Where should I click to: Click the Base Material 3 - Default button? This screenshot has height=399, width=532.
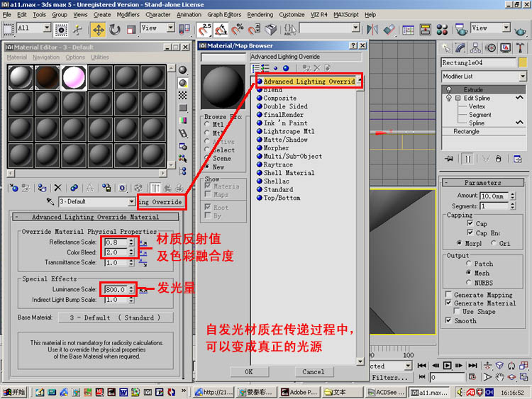tap(116, 317)
